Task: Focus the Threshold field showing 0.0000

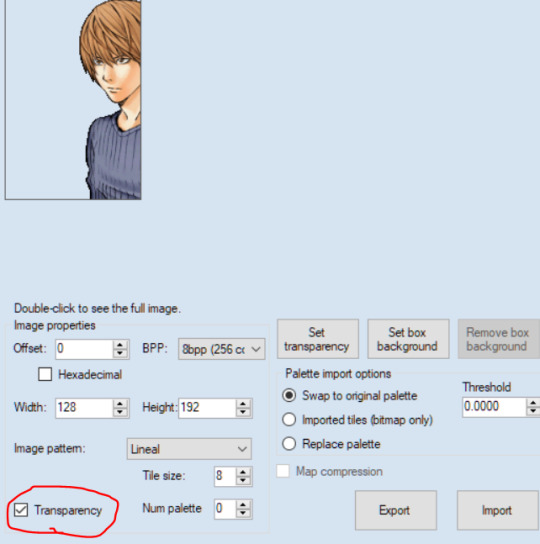Action: point(494,407)
